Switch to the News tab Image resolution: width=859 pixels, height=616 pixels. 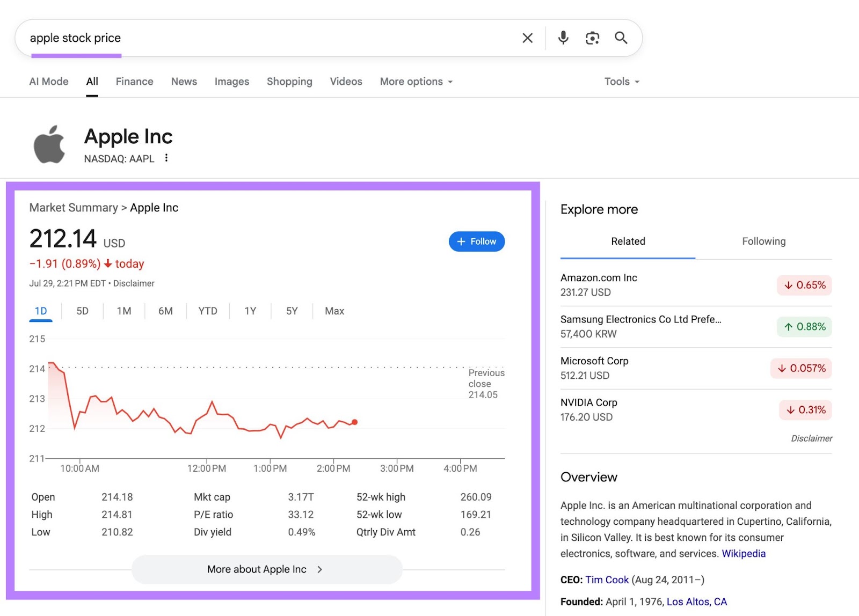[x=184, y=82]
